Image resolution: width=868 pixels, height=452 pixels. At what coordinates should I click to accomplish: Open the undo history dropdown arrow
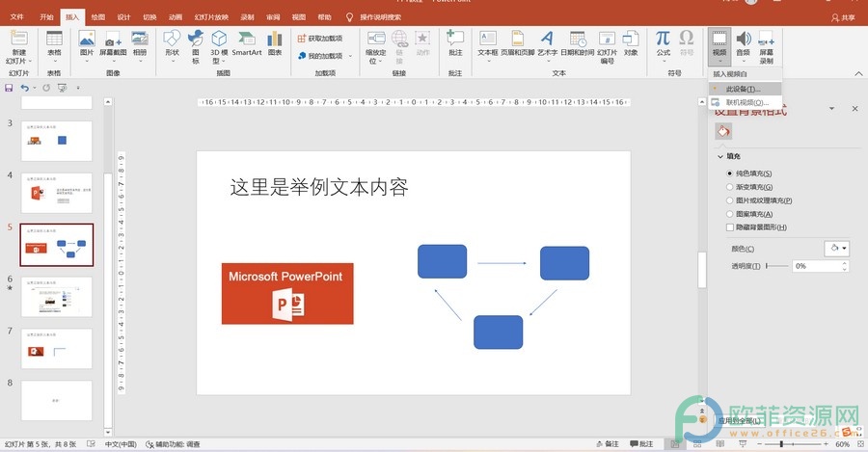[34, 88]
